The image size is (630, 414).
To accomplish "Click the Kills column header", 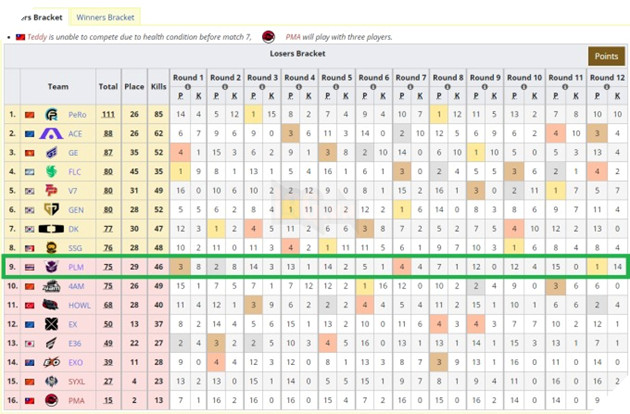I will pos(157,87).
